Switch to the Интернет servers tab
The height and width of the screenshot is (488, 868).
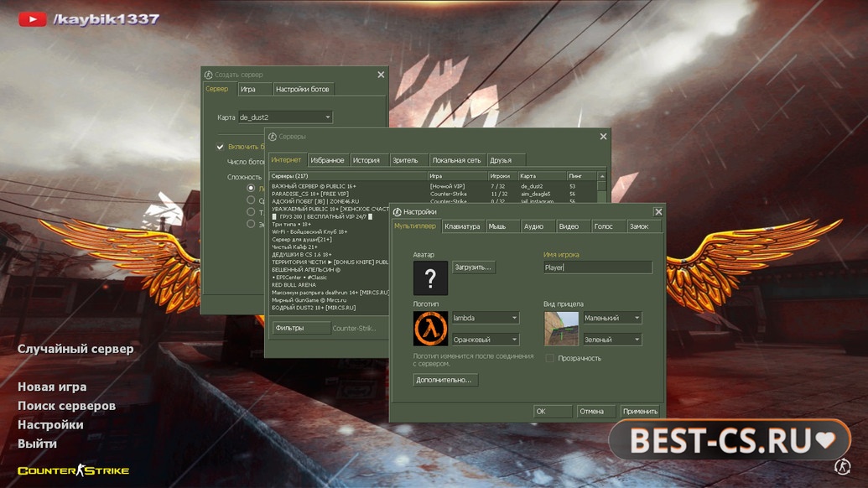coord(288,160)
